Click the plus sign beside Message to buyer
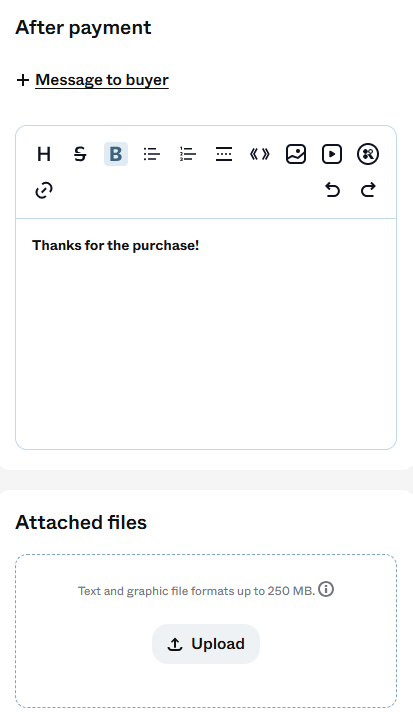Screen dimensions: 413x723 [x=23, y=80]
